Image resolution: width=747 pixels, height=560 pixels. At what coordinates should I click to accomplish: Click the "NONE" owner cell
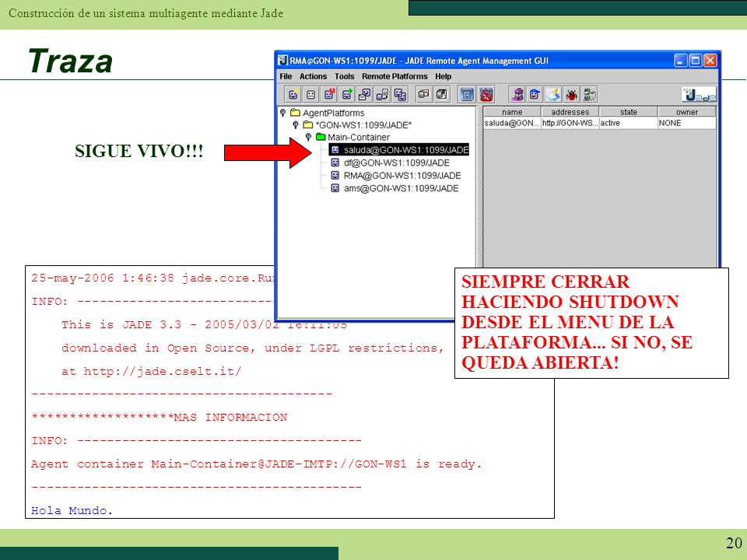687,123
